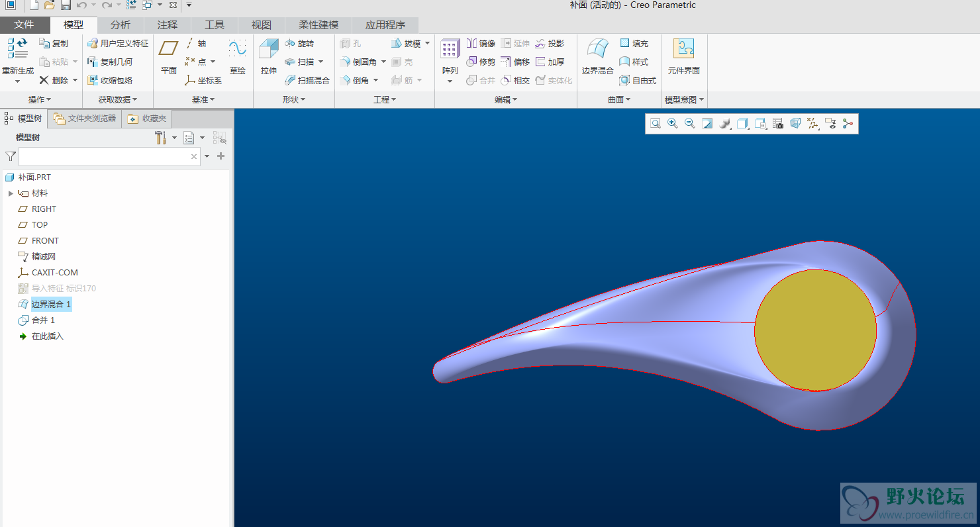
Task: Click the model tree filter input field
Action: tap(109, 156)
